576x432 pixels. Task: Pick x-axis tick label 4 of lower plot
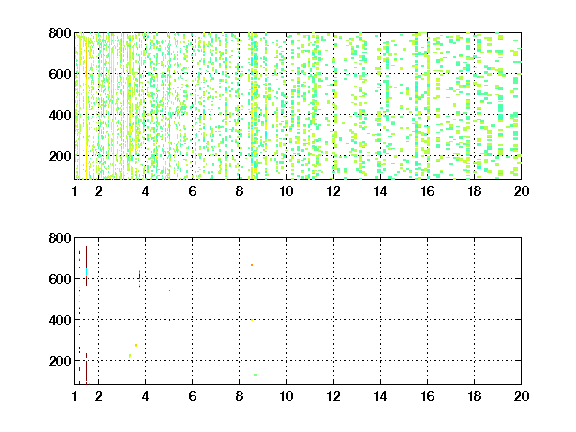click(145, 396)
